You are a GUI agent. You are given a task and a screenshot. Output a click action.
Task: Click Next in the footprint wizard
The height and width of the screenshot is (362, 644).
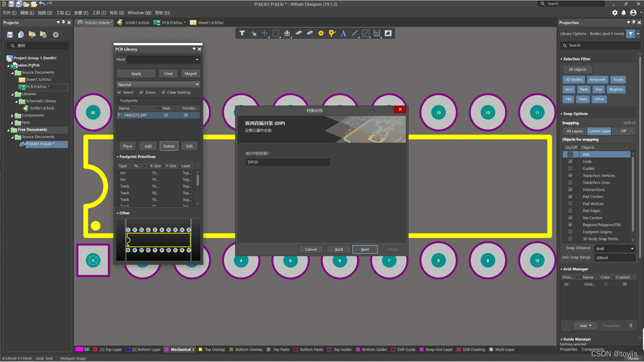pyautogui.click(x=365, y=249)
